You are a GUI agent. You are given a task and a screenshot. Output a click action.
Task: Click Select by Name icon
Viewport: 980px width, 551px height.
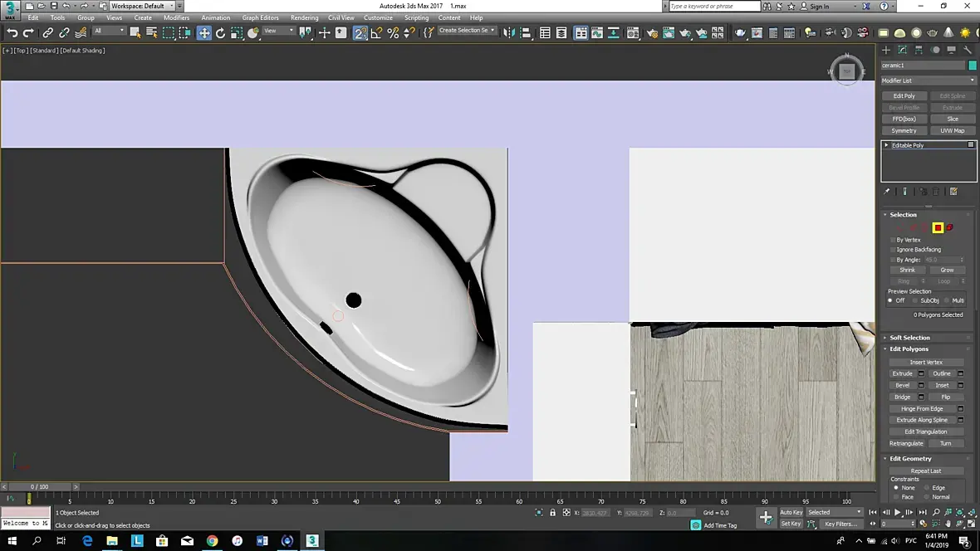152,33
